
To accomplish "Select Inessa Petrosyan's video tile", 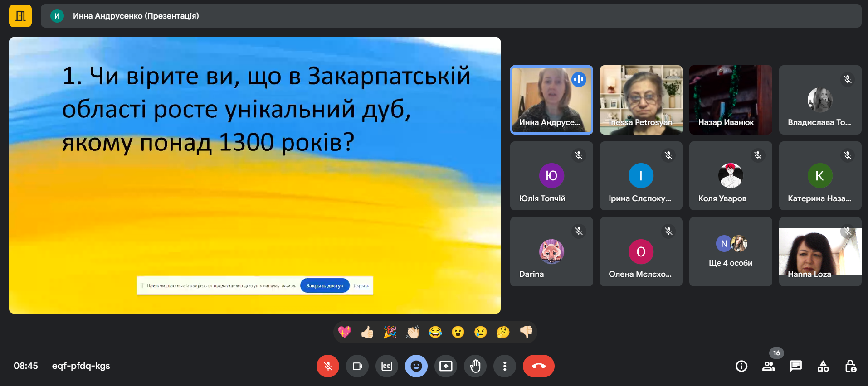I will pos(641,100).
